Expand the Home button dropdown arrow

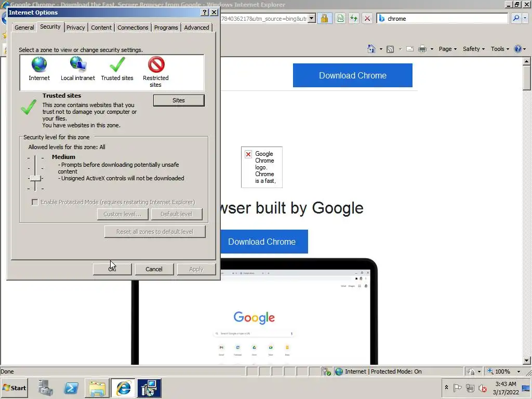tap(381, 49)
